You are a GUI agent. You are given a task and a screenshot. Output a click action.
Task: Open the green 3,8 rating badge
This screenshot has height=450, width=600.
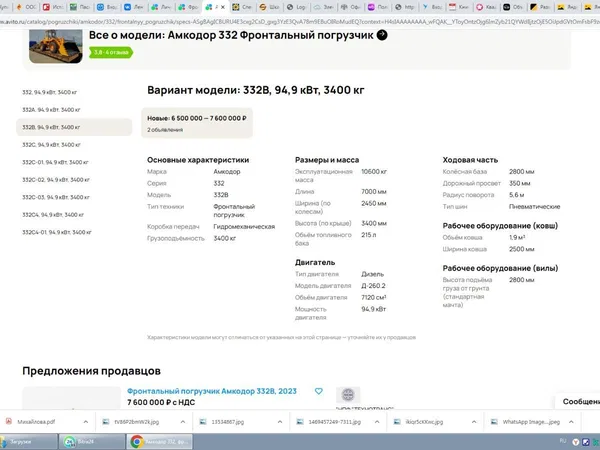point(111,52)
